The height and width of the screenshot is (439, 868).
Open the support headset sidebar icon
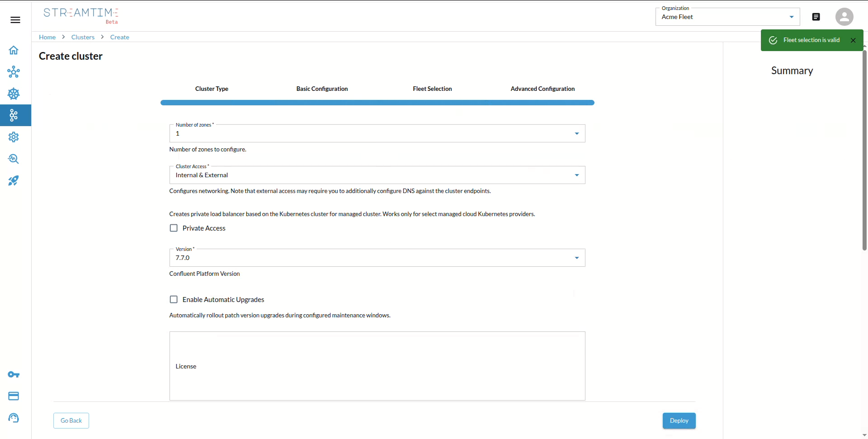[x=14, y=418]
